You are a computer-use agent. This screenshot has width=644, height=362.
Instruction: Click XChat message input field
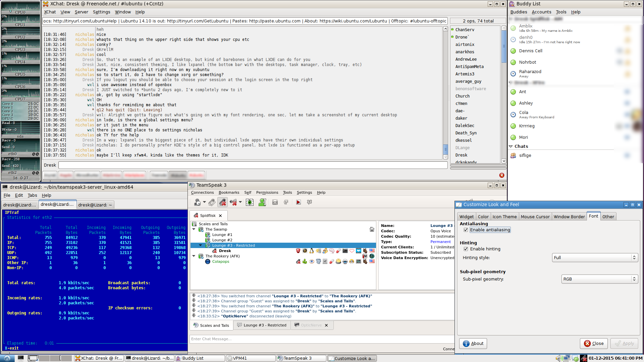[x=253, y=165]
